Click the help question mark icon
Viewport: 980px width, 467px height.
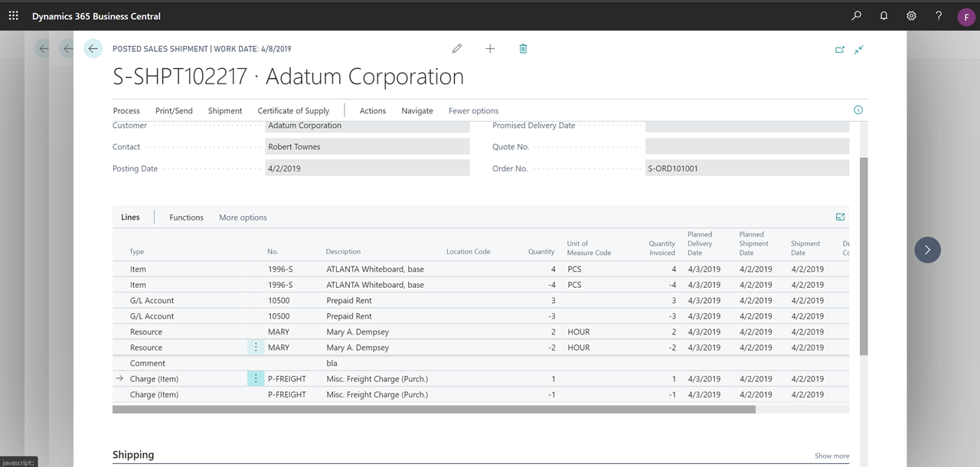pos(939,15)
